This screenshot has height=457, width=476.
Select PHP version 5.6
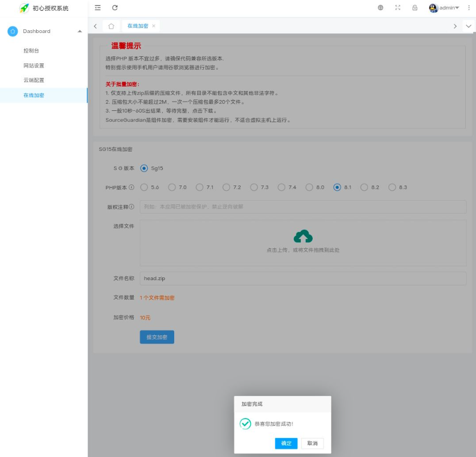pyautogui.click(x=144, y=187)
